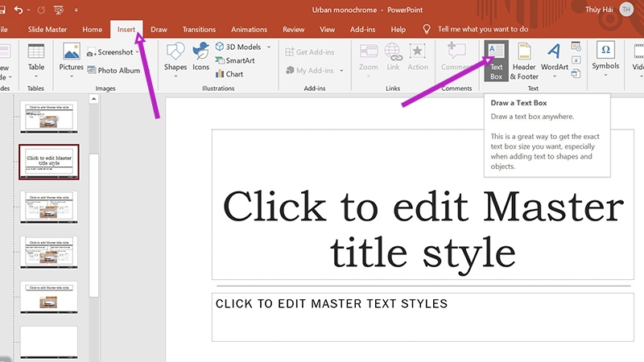Open Header & Footer settings
The width and height of the screenshot is (644, 362).
(x=524, y=61)
